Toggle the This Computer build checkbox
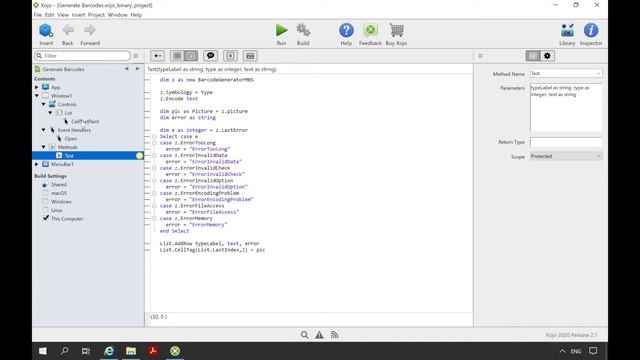Viewport: 640px width, 360px height. pyautogui.click(x=45, y=218)
